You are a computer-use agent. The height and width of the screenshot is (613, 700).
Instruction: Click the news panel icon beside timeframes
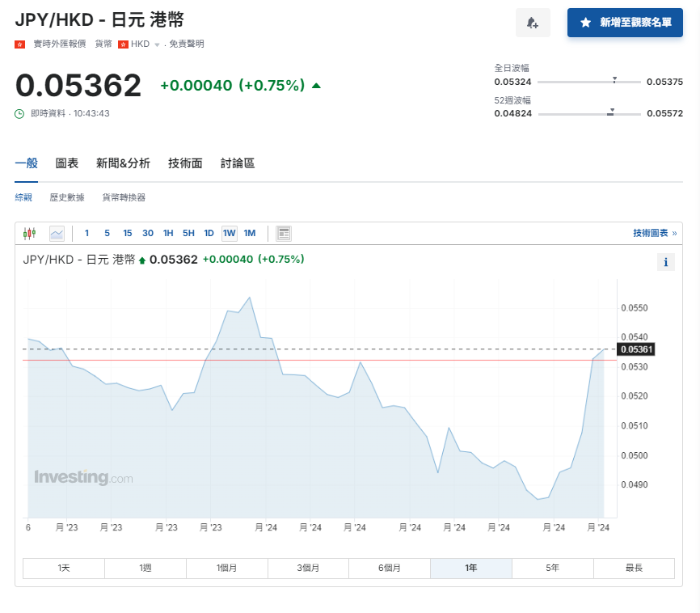(284, 233)
